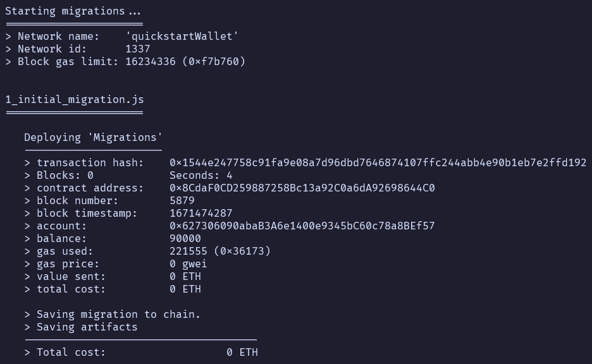
Task: Click the block timestamp 1671474287
Action: coord(200,213)
